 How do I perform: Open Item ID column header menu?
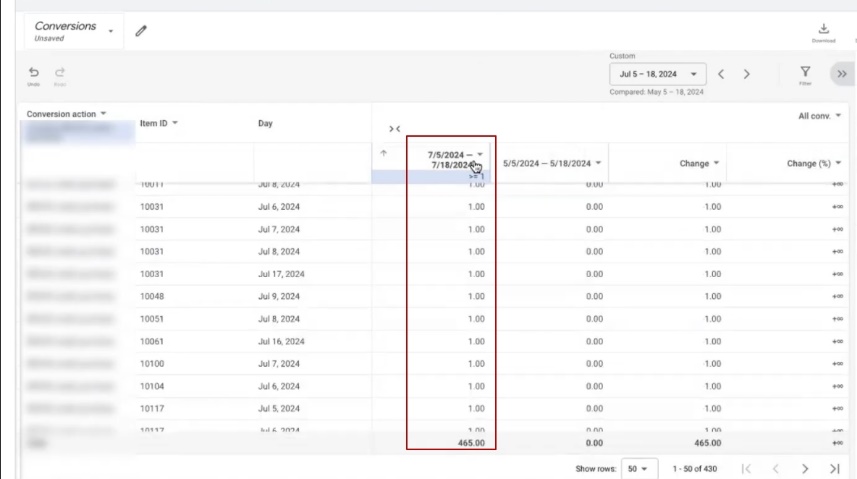159,123
